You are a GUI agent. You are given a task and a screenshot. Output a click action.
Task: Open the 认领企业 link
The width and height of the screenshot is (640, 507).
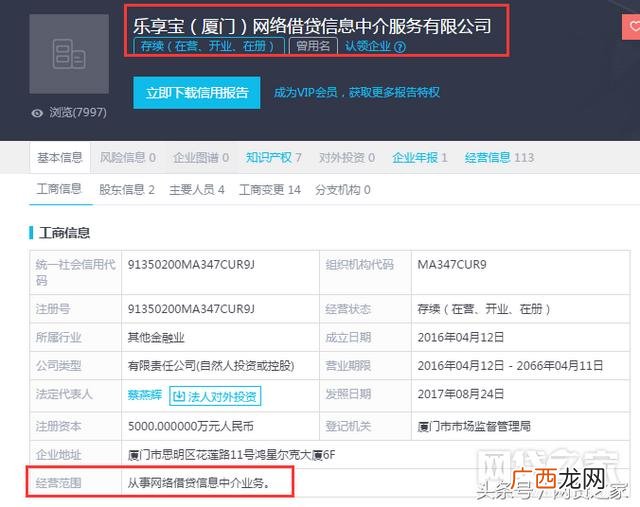pyautogui.click(x=368, y=46)
